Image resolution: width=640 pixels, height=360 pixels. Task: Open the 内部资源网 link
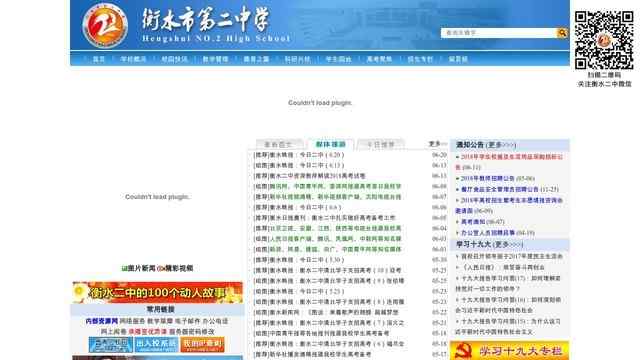tap(102, 321)
